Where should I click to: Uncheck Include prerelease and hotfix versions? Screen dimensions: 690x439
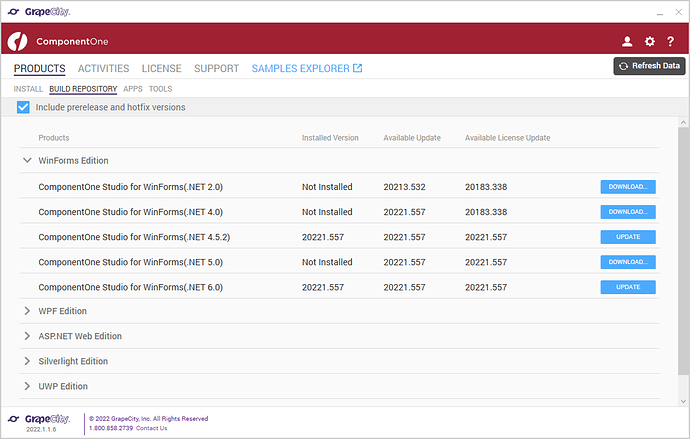pos(23,107)
